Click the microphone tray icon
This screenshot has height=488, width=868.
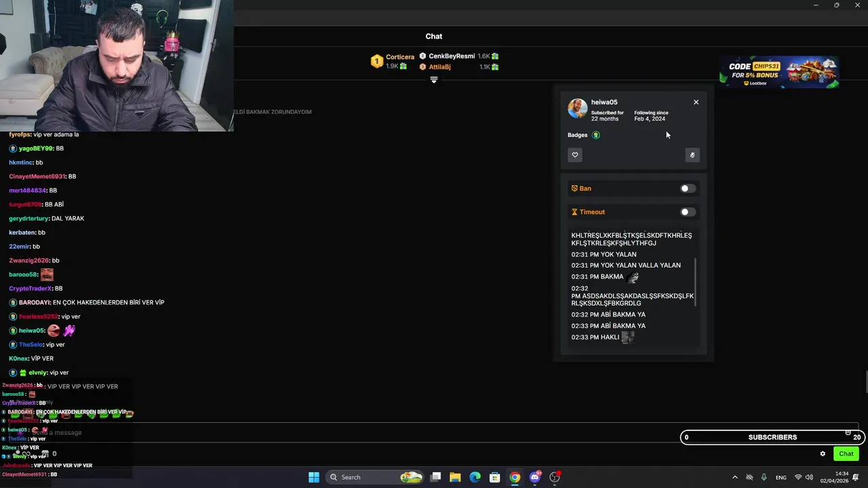click(764, 477)
